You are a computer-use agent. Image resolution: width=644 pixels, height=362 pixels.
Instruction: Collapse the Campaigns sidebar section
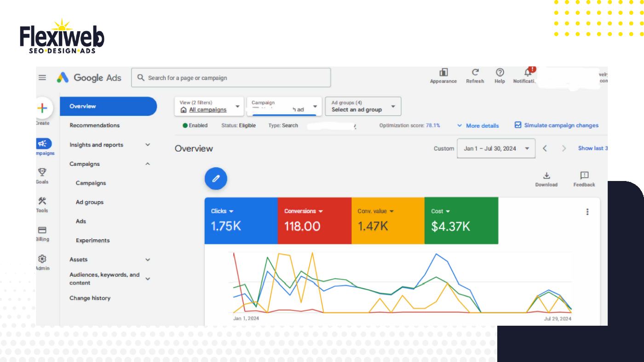click(x=148, y=164)
